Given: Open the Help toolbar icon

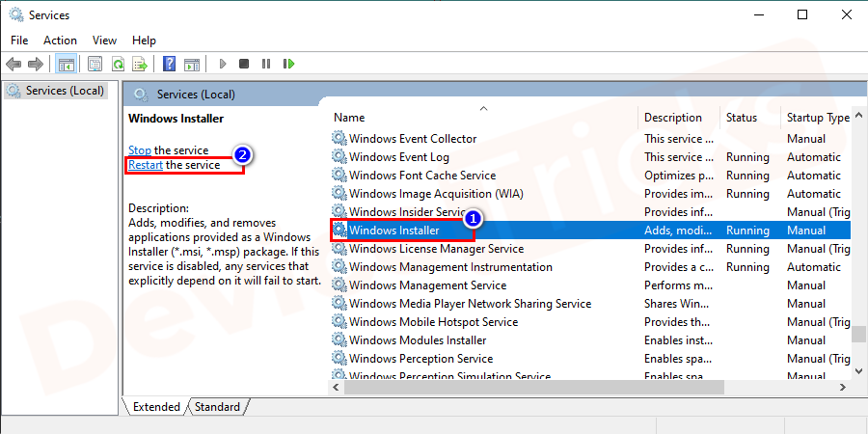Looking at the screenshot, I should point(170,65).
